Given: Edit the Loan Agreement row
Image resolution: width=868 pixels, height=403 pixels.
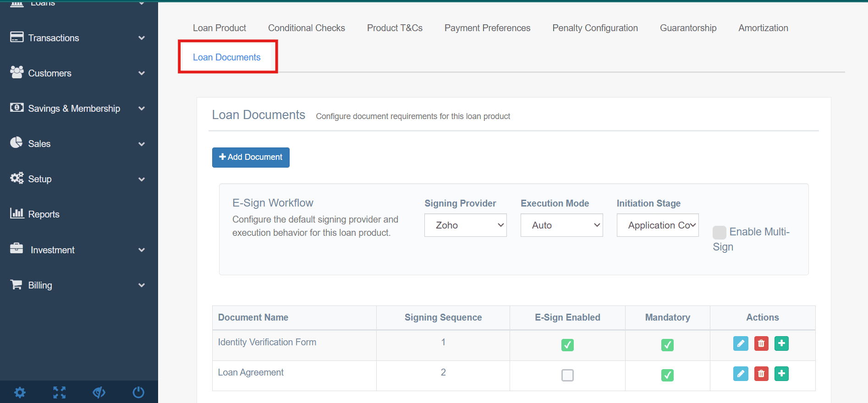Looking at the screenshot, I should tap(741, 374).
